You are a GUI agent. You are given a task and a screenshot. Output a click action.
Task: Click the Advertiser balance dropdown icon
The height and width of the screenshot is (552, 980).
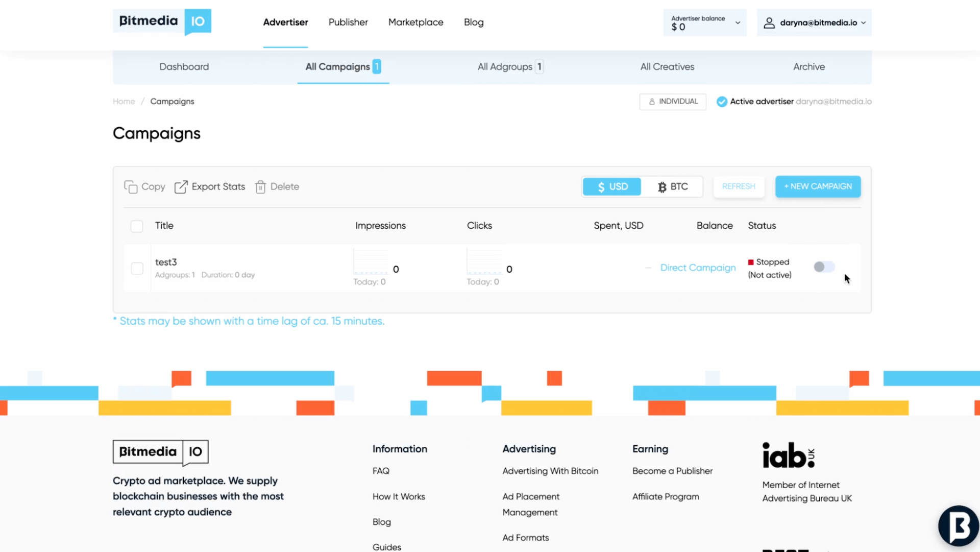(x=738, y=23)
